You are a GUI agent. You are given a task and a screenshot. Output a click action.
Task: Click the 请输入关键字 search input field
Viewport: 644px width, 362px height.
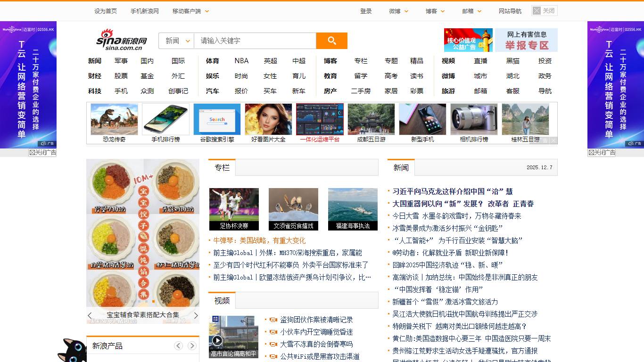tap(255, 41)
